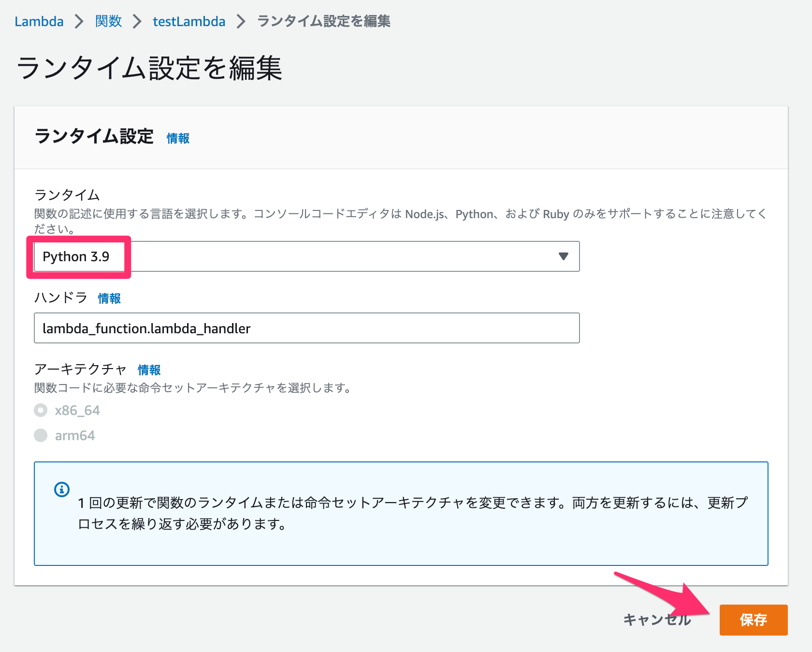This screenshot has width=812, height=652.
Task: Open 情報 link beside アーキテクチャ label
Action: (x=149, y=370)
